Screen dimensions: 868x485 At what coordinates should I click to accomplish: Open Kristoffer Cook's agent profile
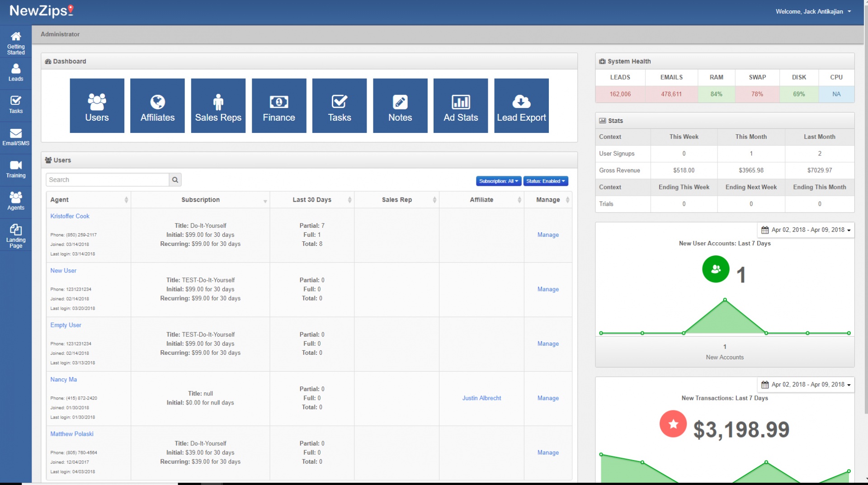[70, 217]
